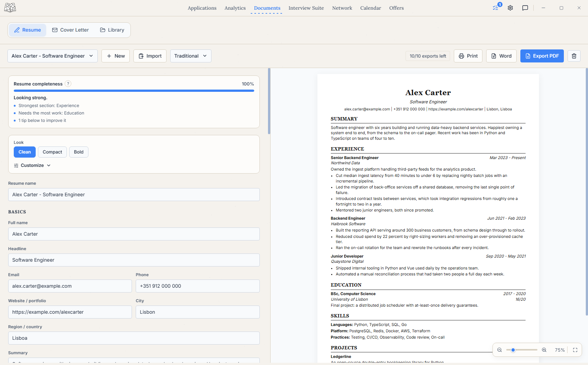Viewport: 588px width, 365px height.
Task: Click the Export PDF button
Action: point(542,56)
